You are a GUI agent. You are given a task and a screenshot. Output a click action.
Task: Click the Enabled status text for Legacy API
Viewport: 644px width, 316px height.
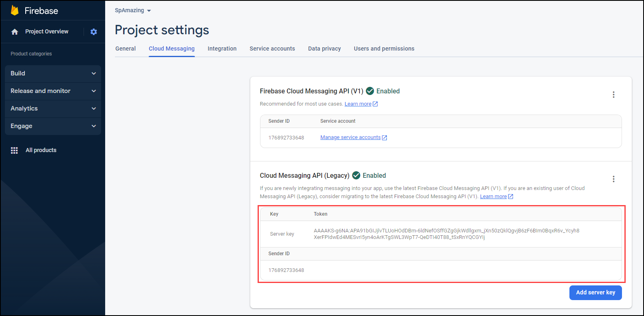point(374,175)
